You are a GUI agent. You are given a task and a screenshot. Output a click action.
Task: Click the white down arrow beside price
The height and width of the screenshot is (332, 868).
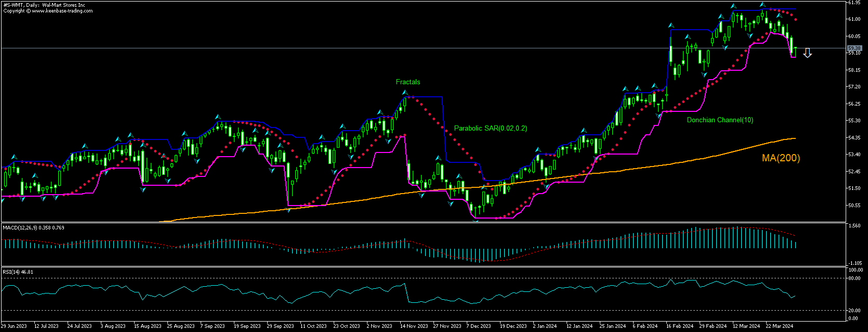coord(807,53)
